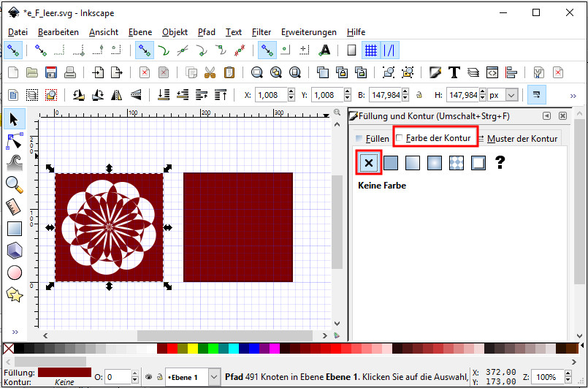588x388 pixels.
Task: Select Swatch paint button
Action: tap(478, 162)
